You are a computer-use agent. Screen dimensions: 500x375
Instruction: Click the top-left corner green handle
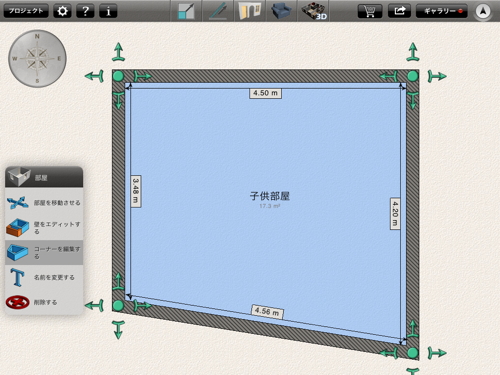pos(118,76)
